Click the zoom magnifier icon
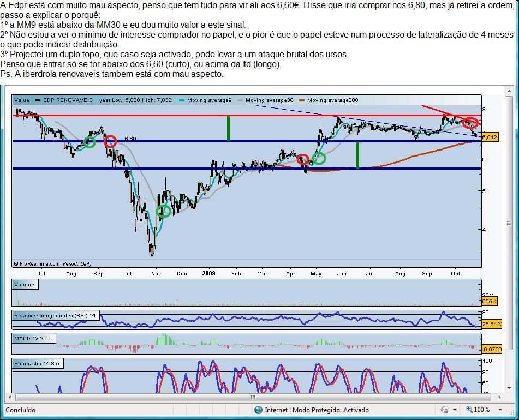Screen dimensions: 519x420 [x=469, y=410]
